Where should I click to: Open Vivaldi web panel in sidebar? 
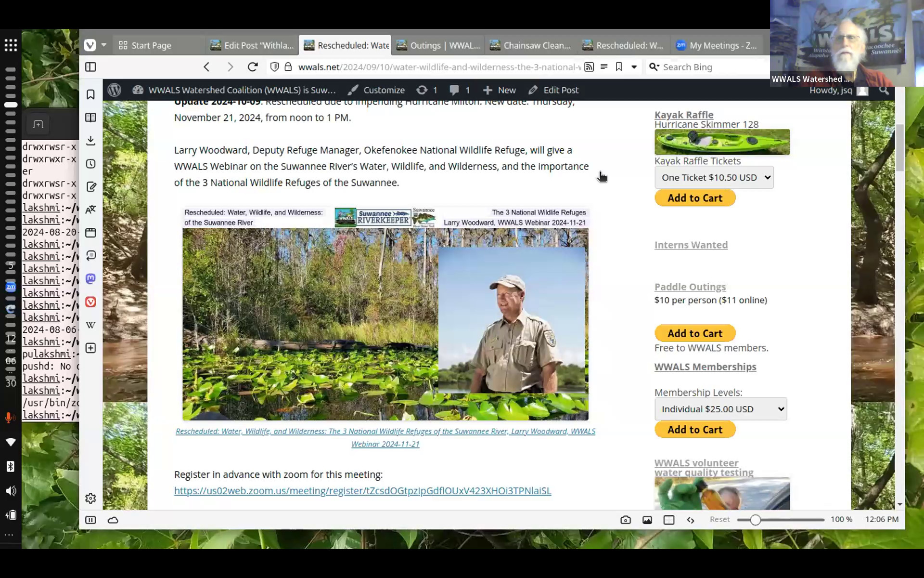[x=90, y=302]
